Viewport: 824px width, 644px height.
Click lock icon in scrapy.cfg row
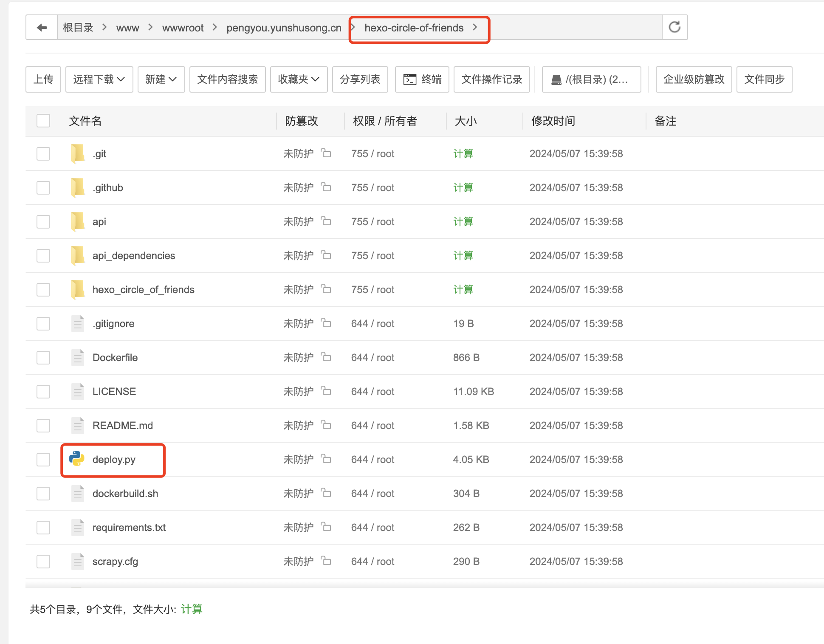tap(326, 560)
